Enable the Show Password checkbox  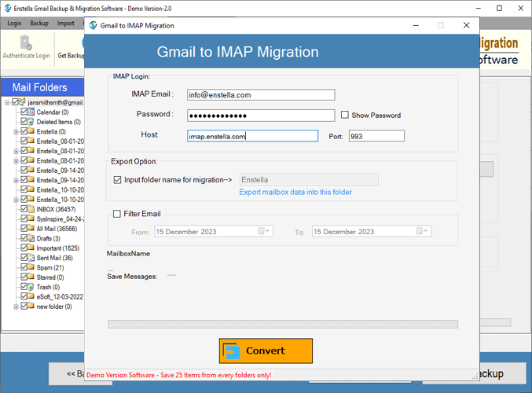[344, 116]
